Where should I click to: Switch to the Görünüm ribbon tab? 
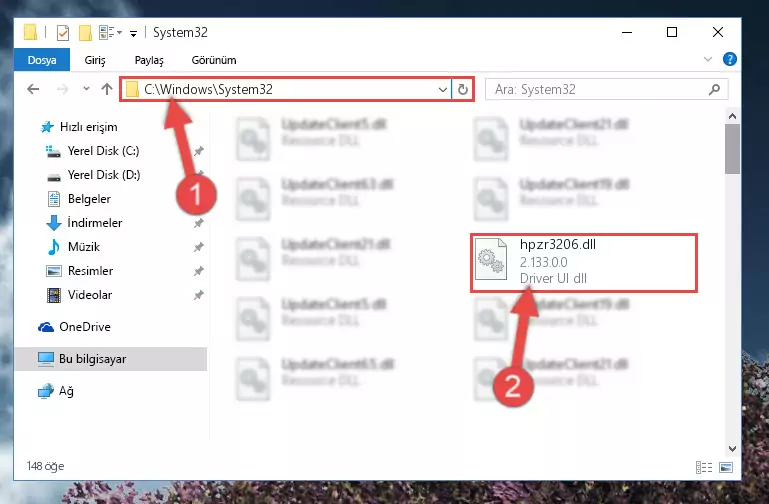(214, 60)
